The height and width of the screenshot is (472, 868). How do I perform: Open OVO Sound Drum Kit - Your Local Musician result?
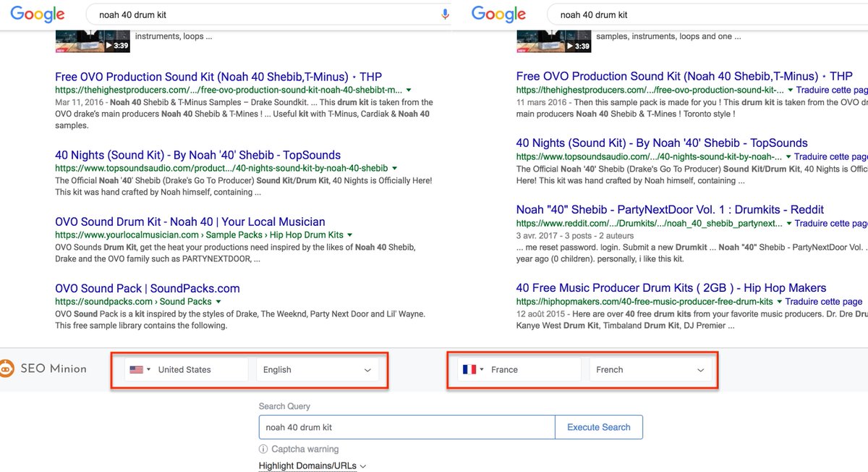pos(190,222)
